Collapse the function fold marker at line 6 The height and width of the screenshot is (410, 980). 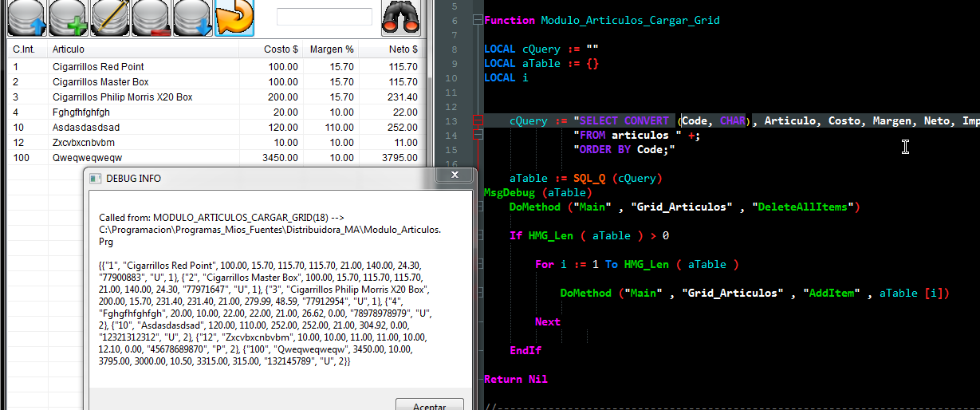(x=478, y=20)
